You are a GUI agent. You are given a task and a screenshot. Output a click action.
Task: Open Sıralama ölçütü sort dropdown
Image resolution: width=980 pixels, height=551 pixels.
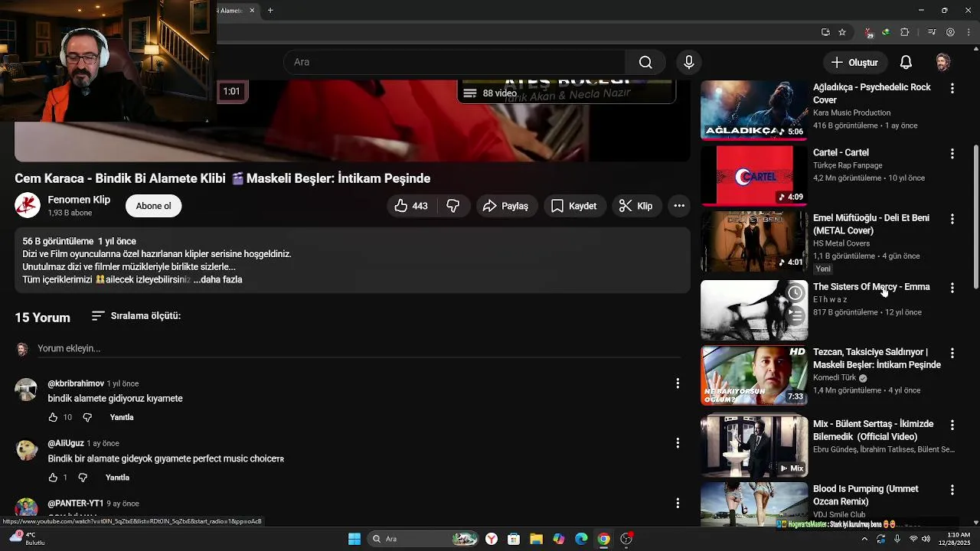136,316
